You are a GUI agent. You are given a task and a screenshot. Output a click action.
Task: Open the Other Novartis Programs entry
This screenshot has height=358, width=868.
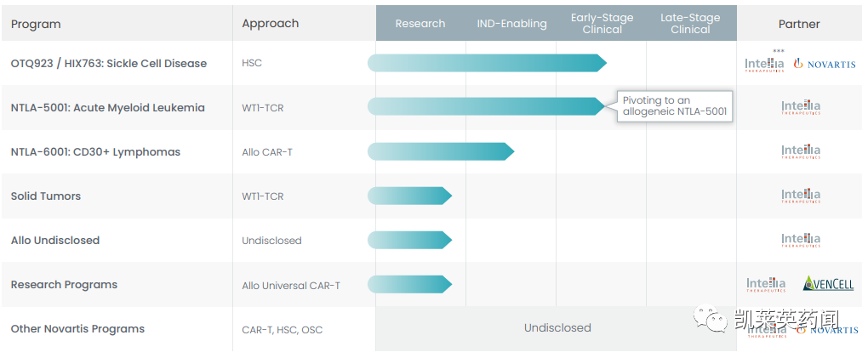[77, 329]
